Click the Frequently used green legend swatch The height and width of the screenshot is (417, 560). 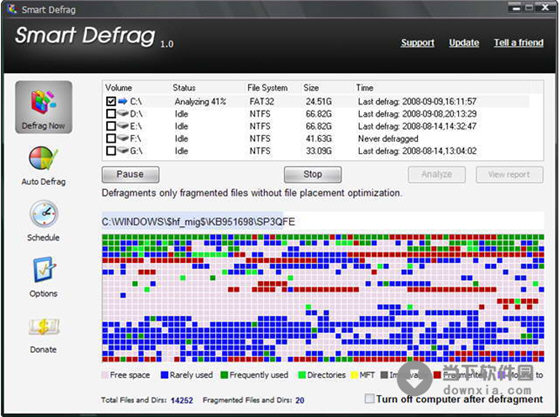tap(224, 375)
